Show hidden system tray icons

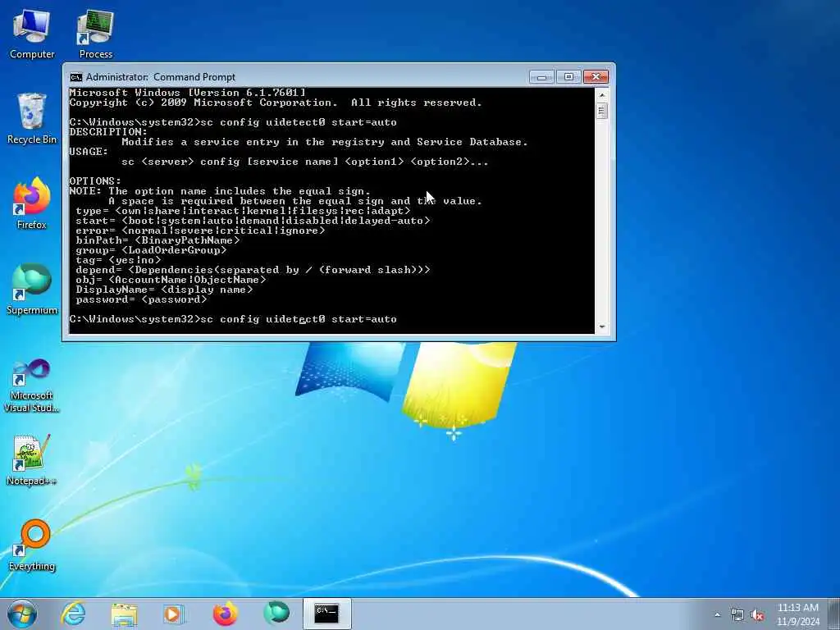(717, 614)
